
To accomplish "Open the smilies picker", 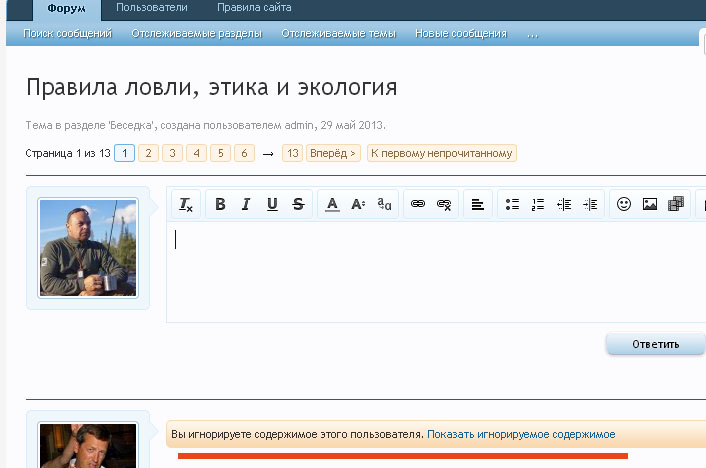I will (x=624, y=204).
